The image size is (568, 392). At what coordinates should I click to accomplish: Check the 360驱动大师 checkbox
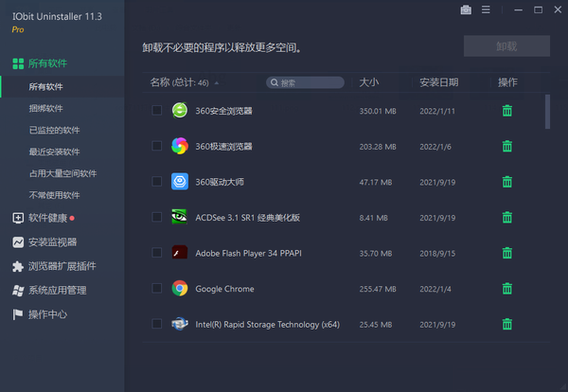pyautogui.click(x=157, y=181)
